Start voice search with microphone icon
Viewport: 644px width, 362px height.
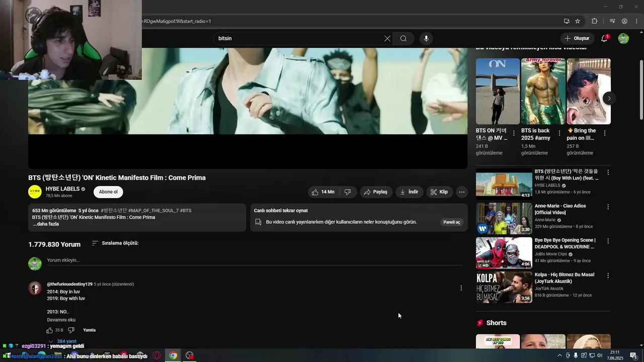pyautogui.click(x=426, y=39)
